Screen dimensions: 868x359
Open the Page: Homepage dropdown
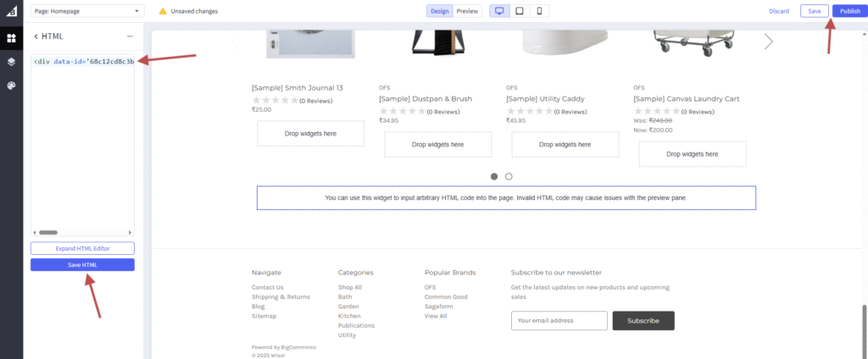tap(87, 11)
